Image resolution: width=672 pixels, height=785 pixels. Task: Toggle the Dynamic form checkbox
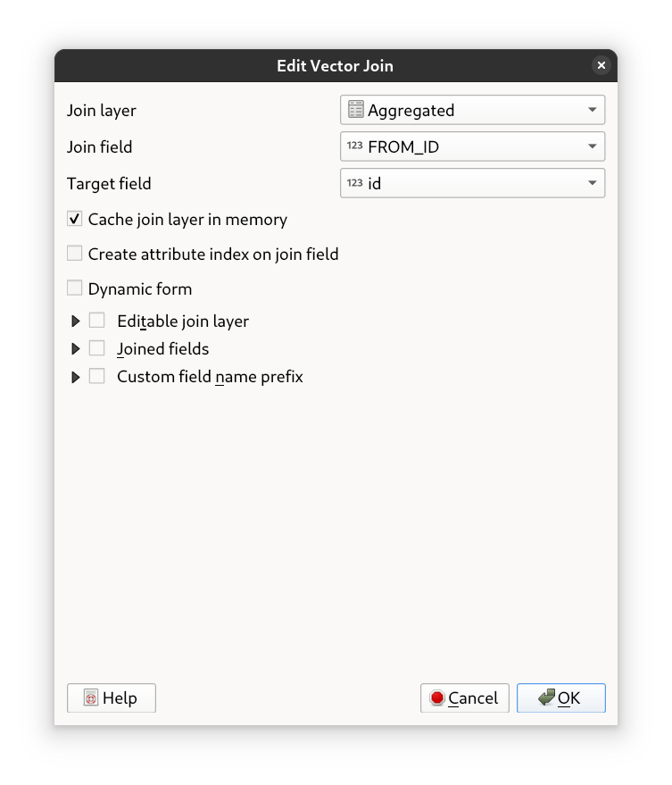tap(75, 288)
